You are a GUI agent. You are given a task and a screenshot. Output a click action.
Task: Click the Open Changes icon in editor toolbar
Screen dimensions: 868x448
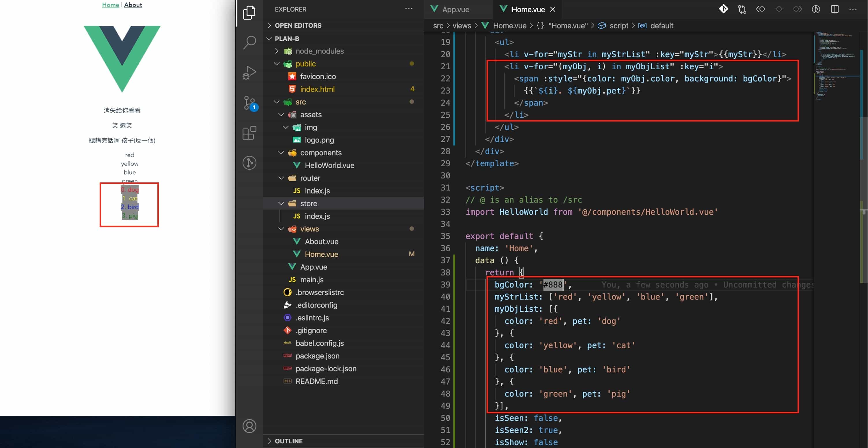(742, 9)
